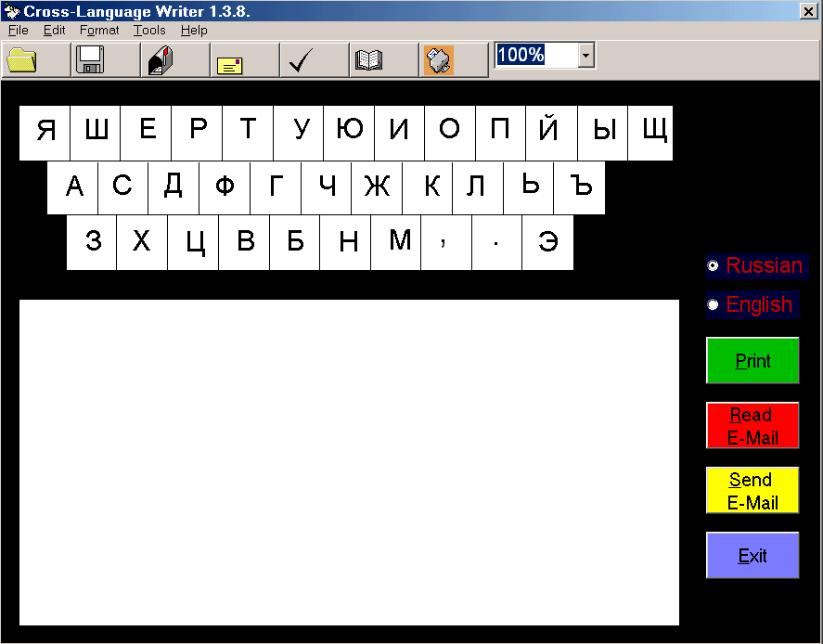Image resolution: width=823 pixels, height=644 pixels.
Task: Open the File menu
Action: (x=19, y=31)
